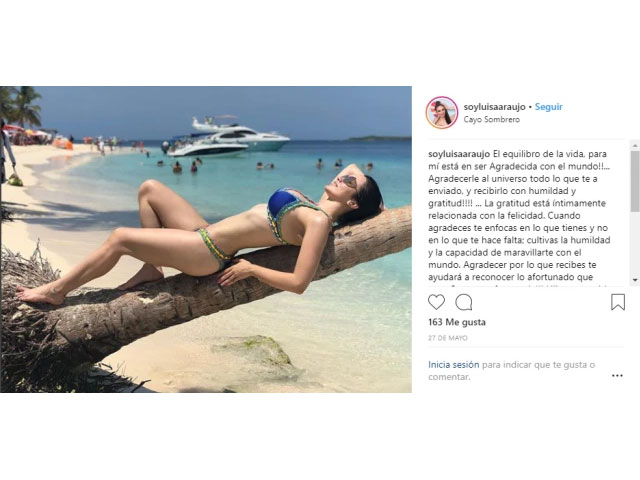Click the scrollbar track below the thumb

click(635, 244)
